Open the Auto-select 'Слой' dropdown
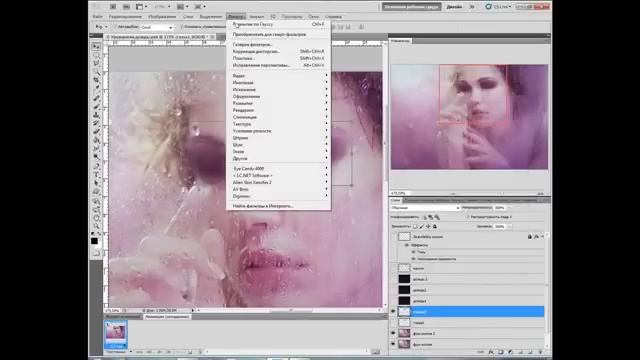Viewport: 640px width, 360px height. [x=156, y=27]
